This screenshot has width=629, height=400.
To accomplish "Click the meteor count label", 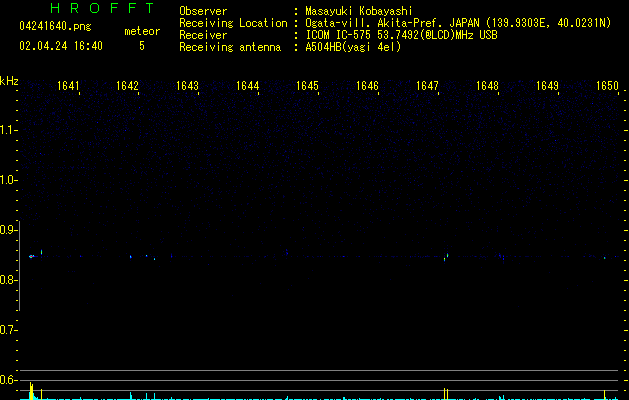I will pyautogui.click(x=142, y=31).
